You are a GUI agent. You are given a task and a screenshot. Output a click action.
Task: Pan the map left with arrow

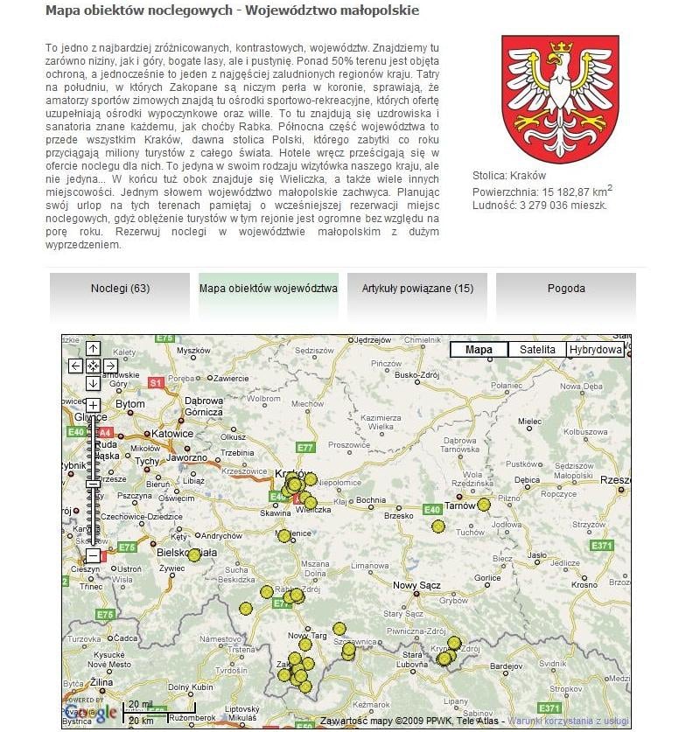pyautogui.click(x=75, y=366)
